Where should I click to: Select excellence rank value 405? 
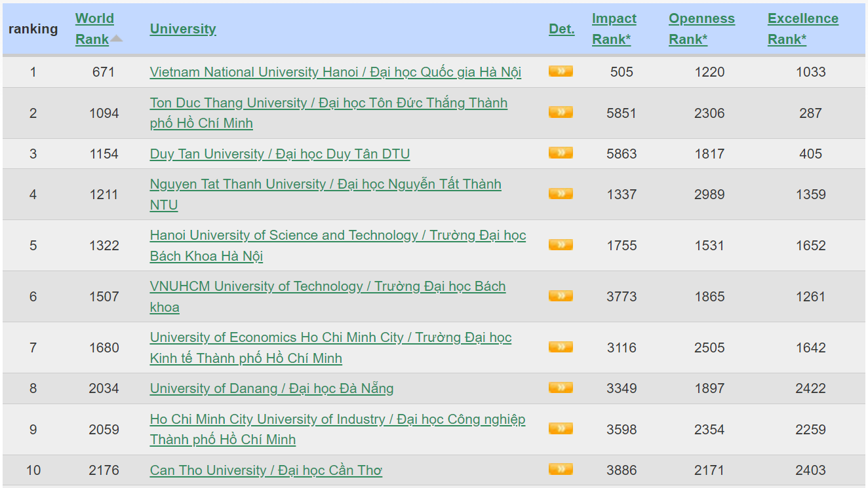[x=811, y=154]
